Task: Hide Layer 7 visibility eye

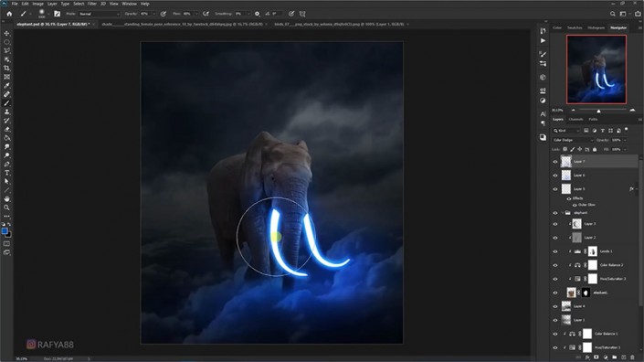Action: 555,162
